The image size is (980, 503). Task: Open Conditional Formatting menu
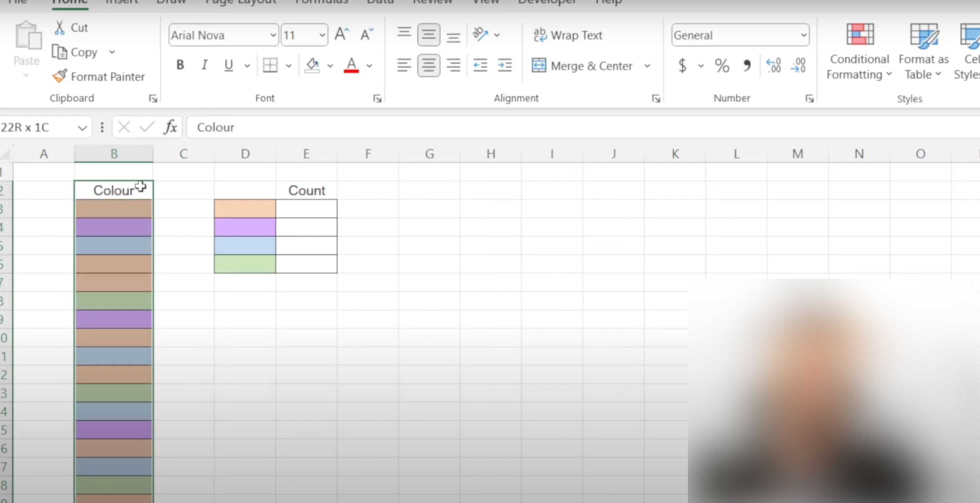859,51
